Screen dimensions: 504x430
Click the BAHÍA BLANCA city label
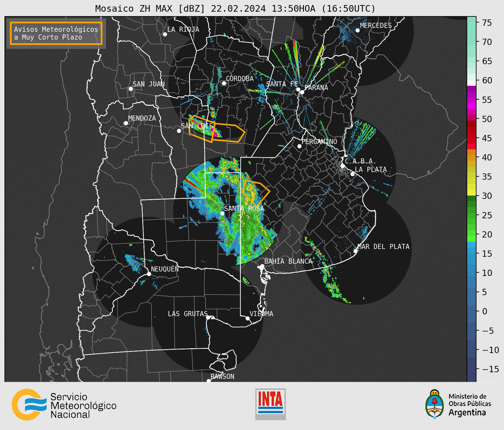click(x=288, y=261)
